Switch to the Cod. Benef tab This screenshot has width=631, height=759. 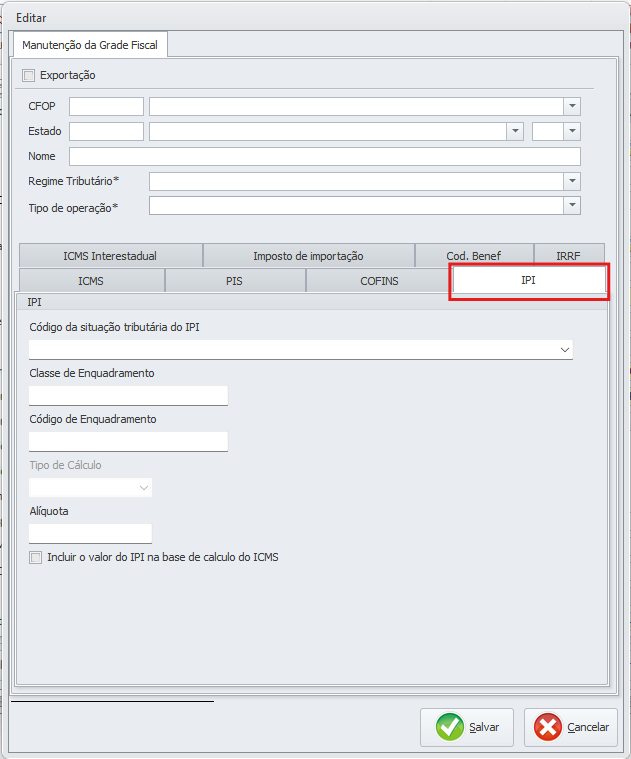[x=474, y=256]
